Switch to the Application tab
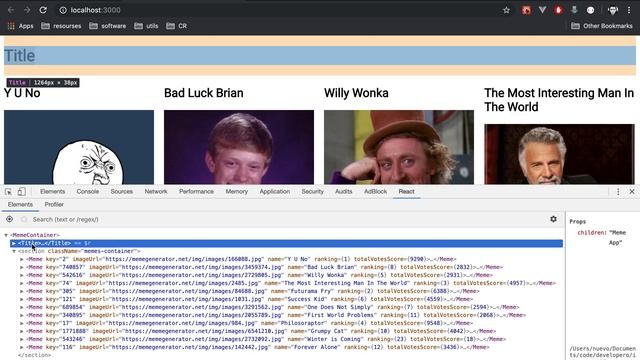640x360 pixels. click(275, 191)
